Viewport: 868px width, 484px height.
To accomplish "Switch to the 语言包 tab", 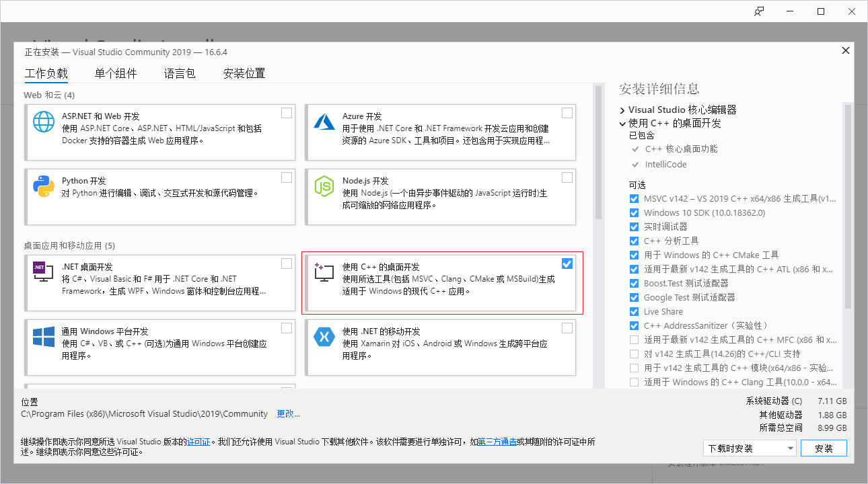I will [180, 74].
